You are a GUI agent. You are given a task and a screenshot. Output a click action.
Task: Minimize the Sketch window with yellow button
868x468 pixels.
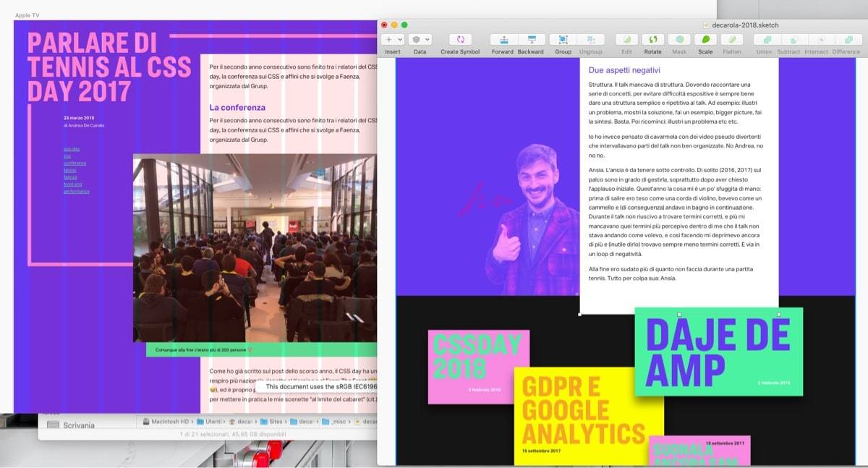point(395,25)
